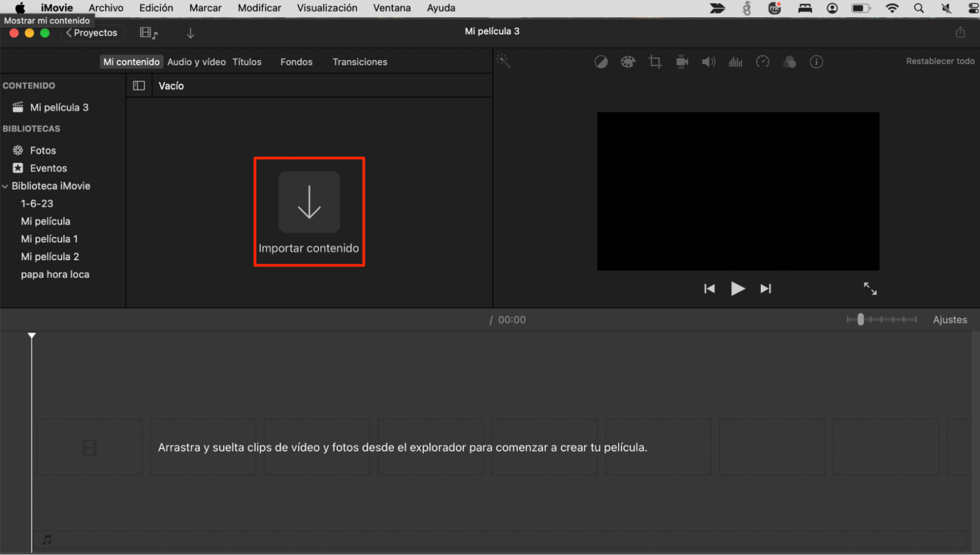Open the color correction palette tool

[x=628, y=62]
